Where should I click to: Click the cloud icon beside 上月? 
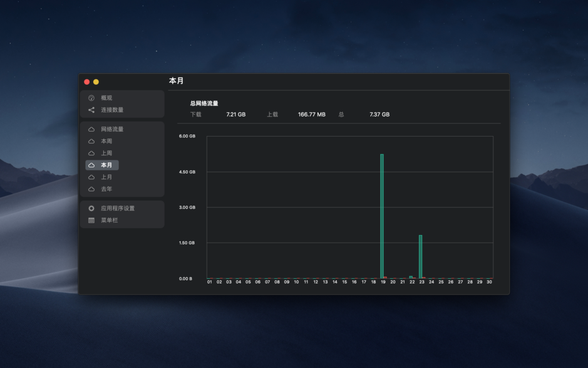pos(91,177)
